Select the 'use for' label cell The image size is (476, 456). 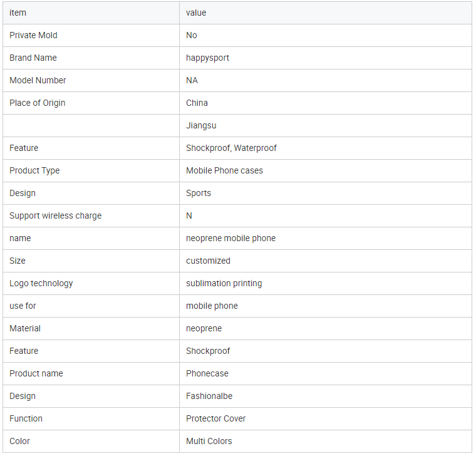[23, 306]
